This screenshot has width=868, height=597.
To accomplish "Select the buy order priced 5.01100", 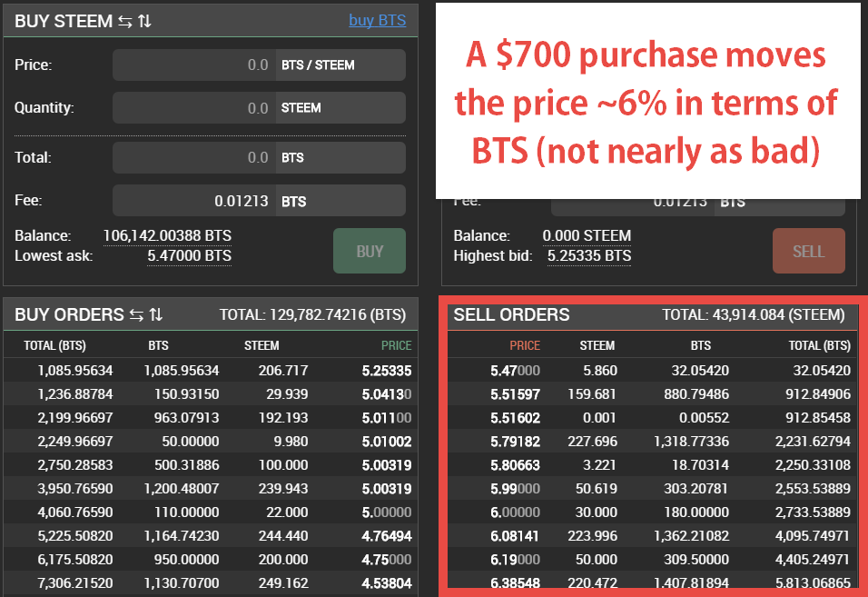I will [211, 418].
